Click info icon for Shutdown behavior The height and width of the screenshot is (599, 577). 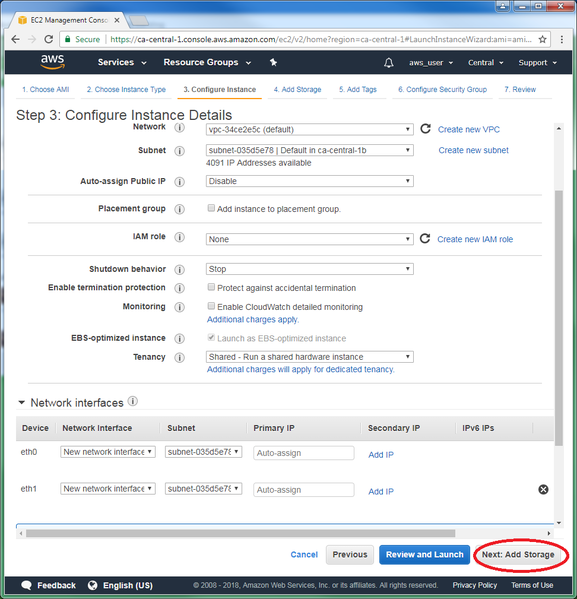180,270
